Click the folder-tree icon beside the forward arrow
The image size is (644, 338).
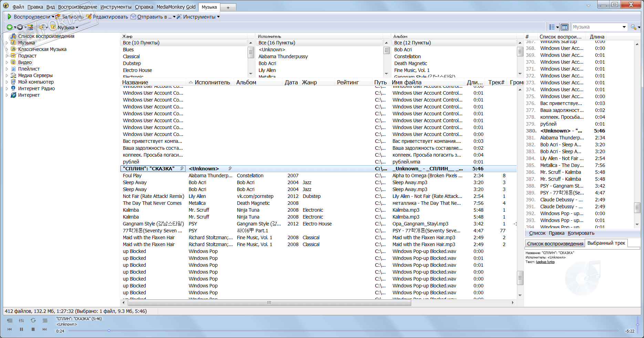[30, 27]
